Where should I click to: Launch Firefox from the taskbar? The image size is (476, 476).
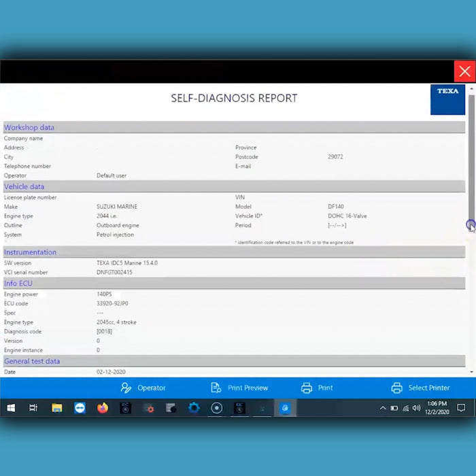[x=103, y=408]
